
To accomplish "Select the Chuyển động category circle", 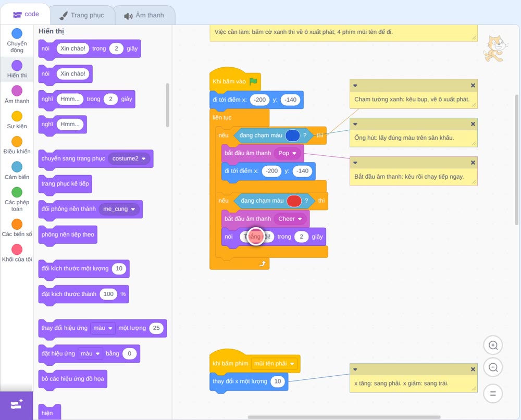I will pos(17,33).
